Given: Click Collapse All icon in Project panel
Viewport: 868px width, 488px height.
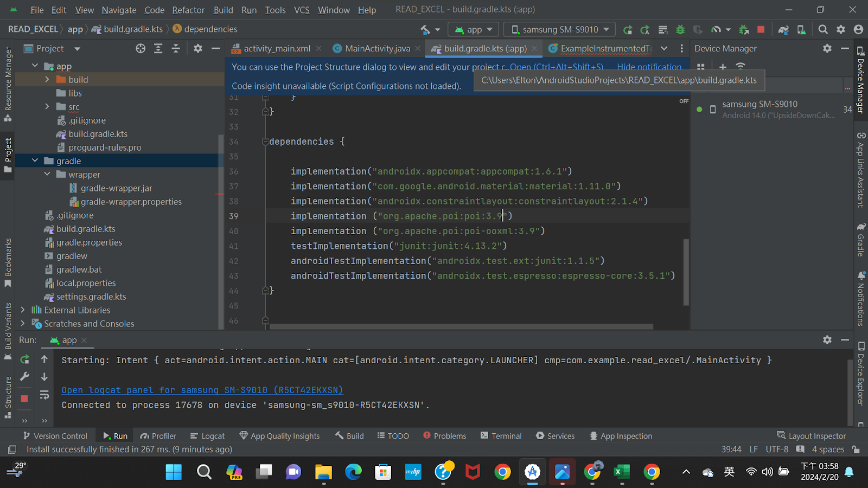Looking at the screenshot, I should (176, 49).
